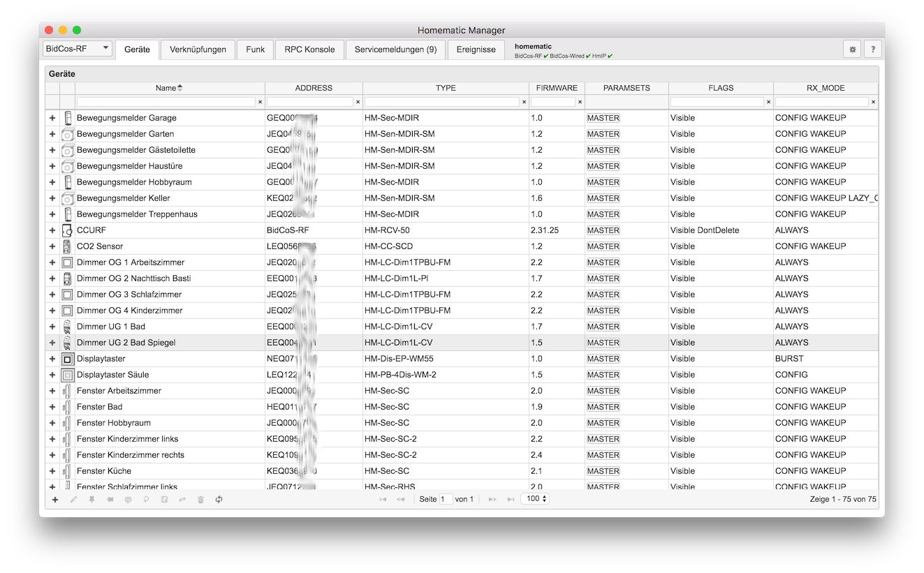Image resolution: width=924 pixels, height=573 pixels.
Task: Refresh the device list with the reload icon
Action: 219,499
